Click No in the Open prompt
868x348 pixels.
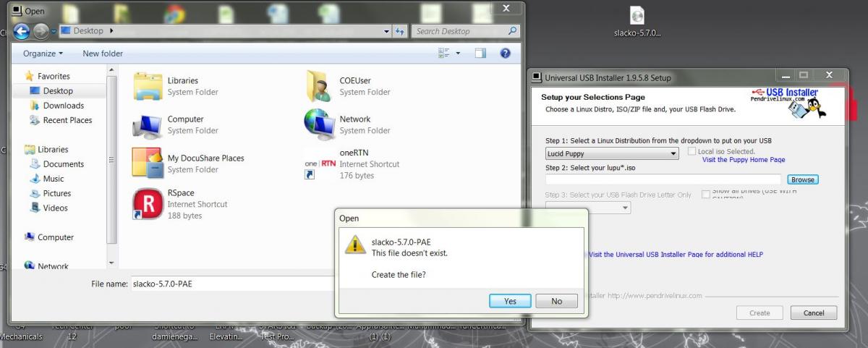pyautogui.click(x=556, y=301)
